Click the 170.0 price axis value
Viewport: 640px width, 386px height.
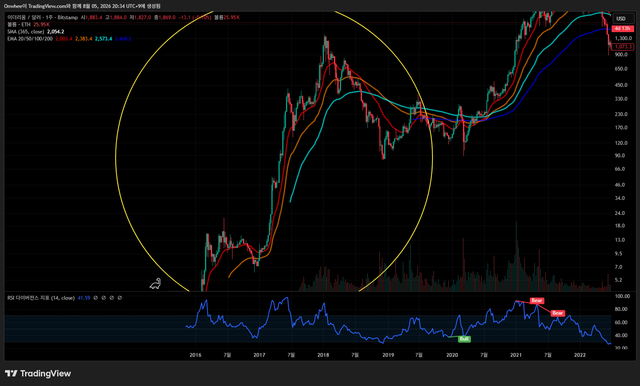coord(620,127)
